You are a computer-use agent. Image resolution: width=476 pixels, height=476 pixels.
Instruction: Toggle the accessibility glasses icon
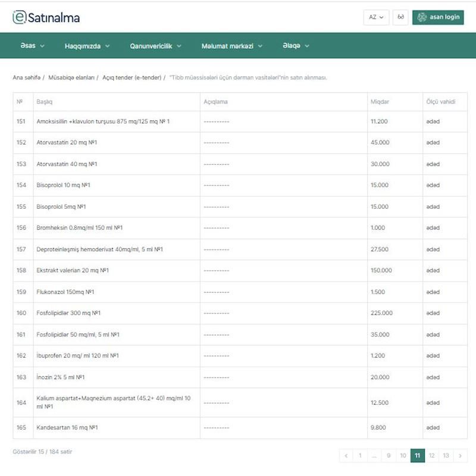point(400,17)
